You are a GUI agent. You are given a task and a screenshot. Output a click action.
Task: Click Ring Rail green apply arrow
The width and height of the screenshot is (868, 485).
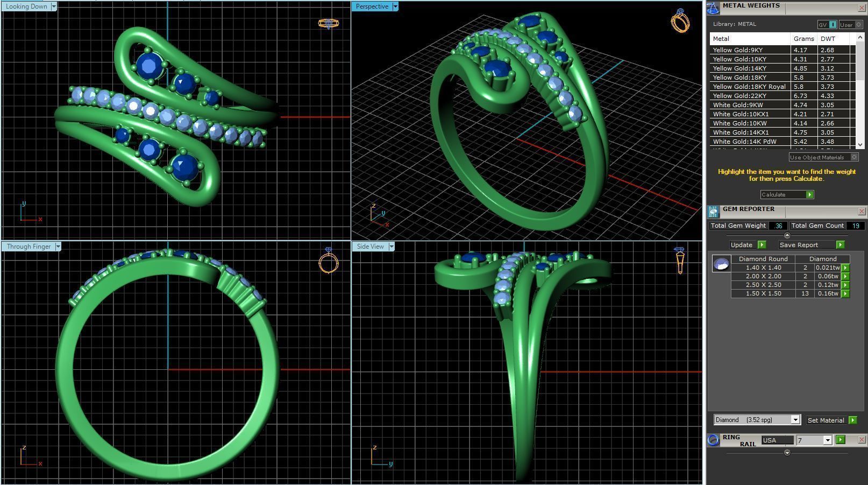pos(841,440)
